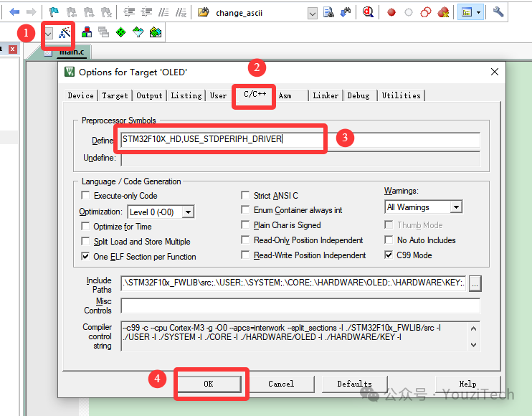Click the Undefine input field

pyautogui.click(x=300, y=158)
